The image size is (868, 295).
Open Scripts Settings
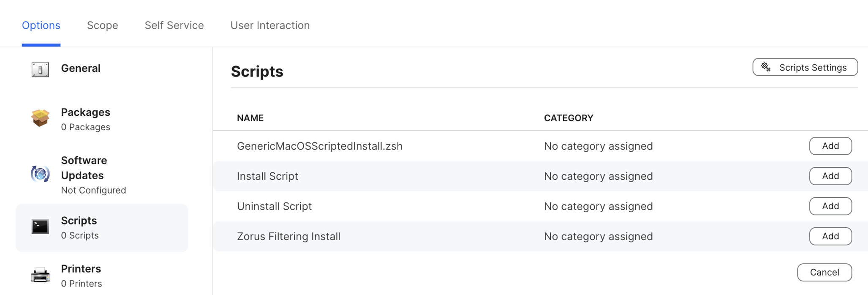(x=805, y=67)
